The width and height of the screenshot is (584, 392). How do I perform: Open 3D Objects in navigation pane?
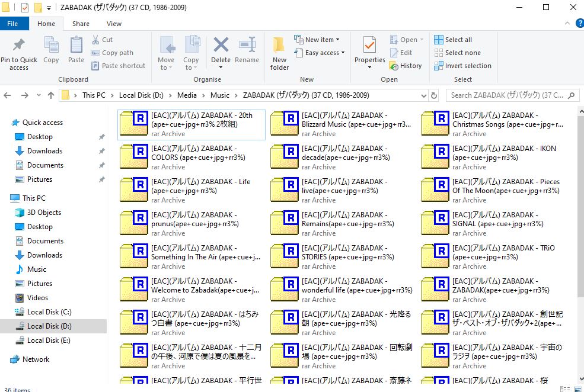click(43, 213)
